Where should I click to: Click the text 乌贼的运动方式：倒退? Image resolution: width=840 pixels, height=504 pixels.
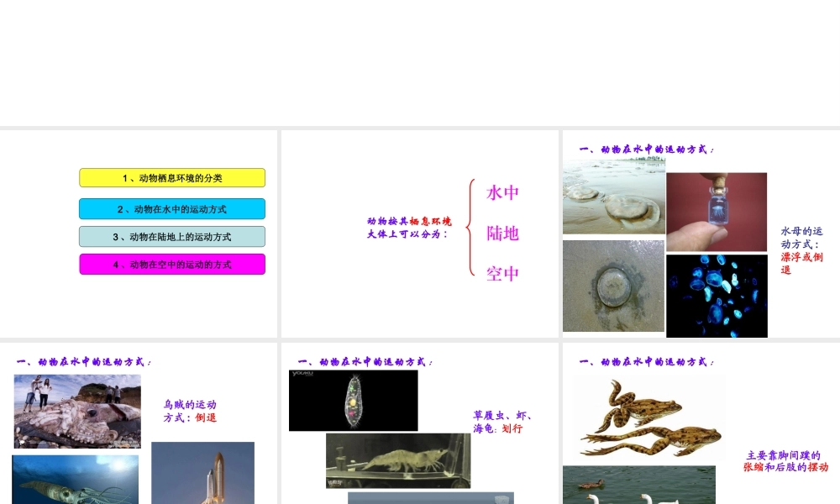coord(190,411)
